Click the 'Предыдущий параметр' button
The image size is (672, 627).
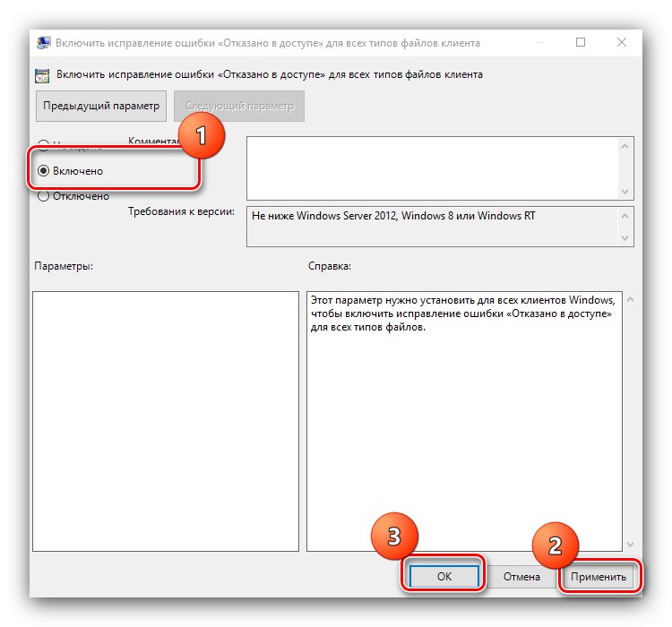click(x=101, y=106)
